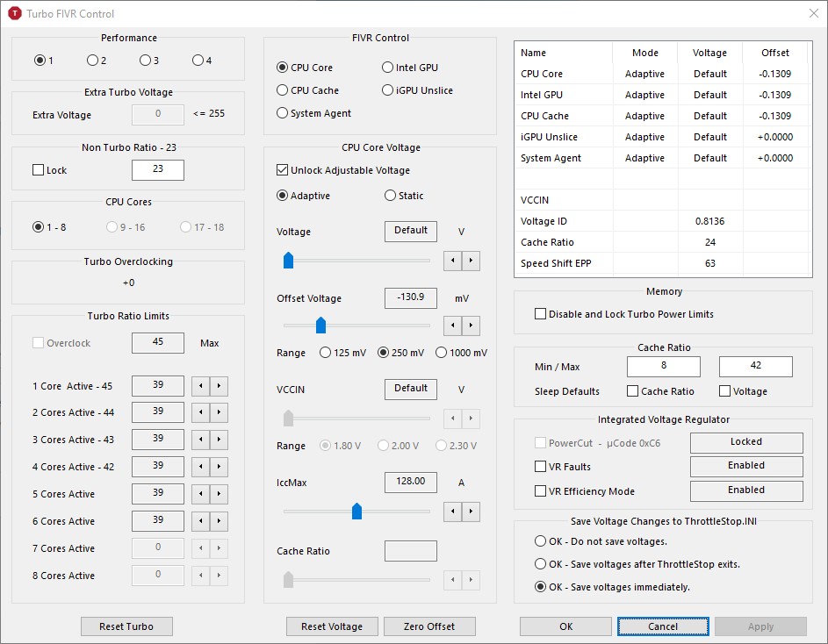Decrease the 4 Cores Active ratio arrow

(x=201, y=467)
